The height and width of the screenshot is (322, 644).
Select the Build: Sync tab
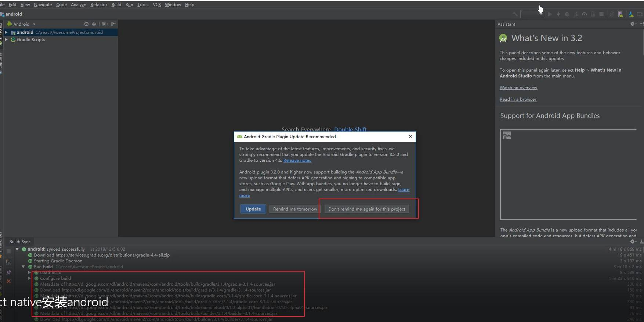[20, 241]
